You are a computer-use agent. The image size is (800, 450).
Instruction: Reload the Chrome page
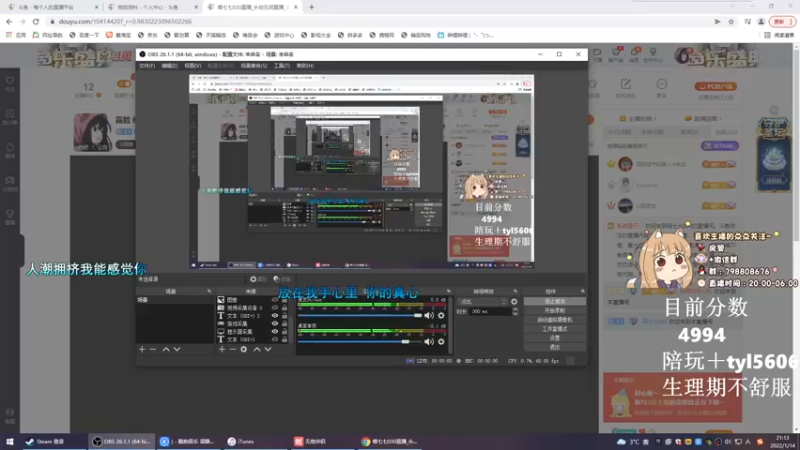point(36,21)
